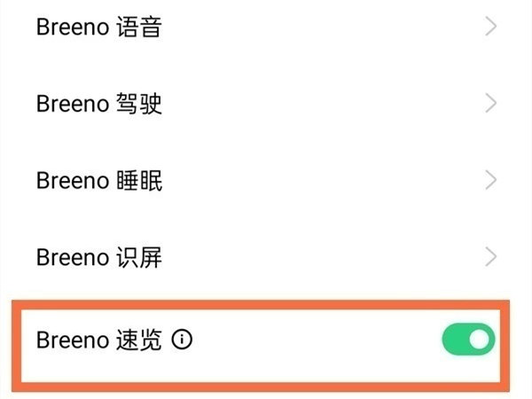Click the chevron arrow for Breeno 识屏
This screenshot has height=399, width=532.
(x=491, y=257)
